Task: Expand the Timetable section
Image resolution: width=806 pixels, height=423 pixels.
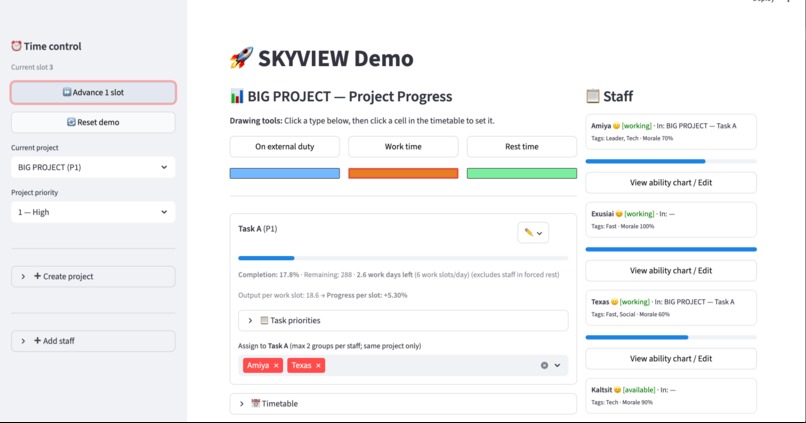Action: (403, 404)
